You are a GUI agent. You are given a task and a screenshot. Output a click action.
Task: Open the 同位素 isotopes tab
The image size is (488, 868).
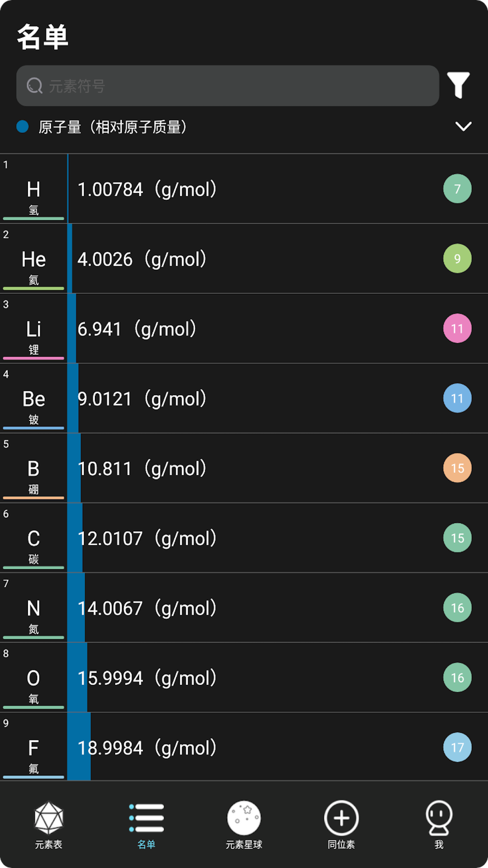coord(342,825)
